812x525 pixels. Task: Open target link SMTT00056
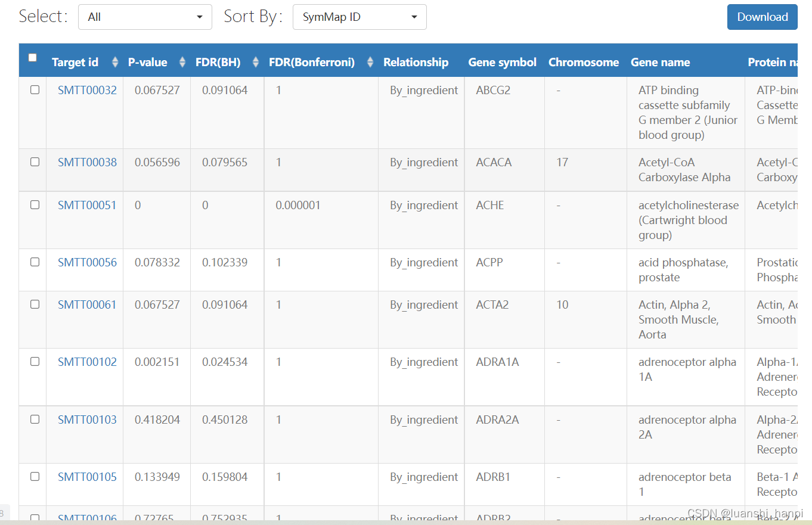[x=87, y=262]
